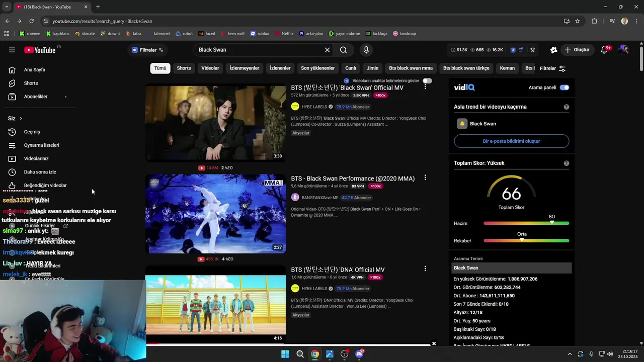Open more options for Black Swan Official MV
The height and width of the screenshot is (362, 644).
pyautogui.click(x=425, y=87)
